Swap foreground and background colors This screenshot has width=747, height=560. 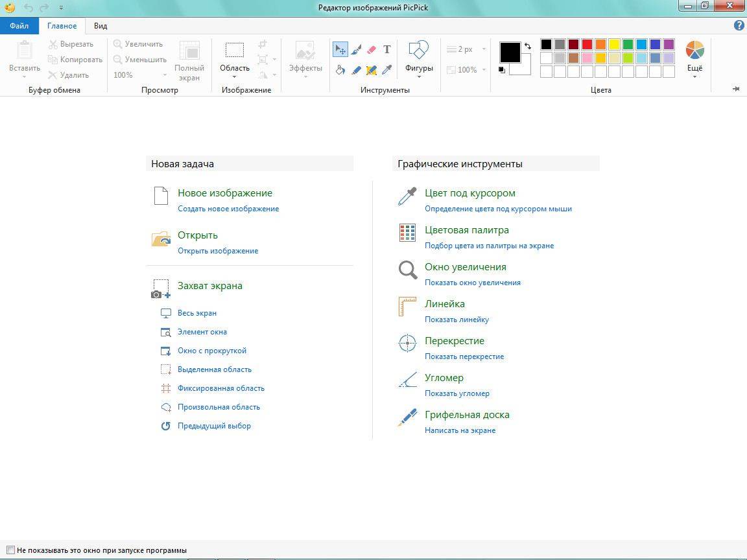click(527, 46)
